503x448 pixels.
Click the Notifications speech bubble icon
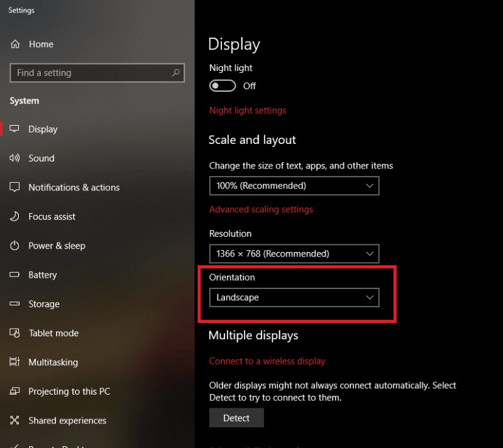(14, 187)
